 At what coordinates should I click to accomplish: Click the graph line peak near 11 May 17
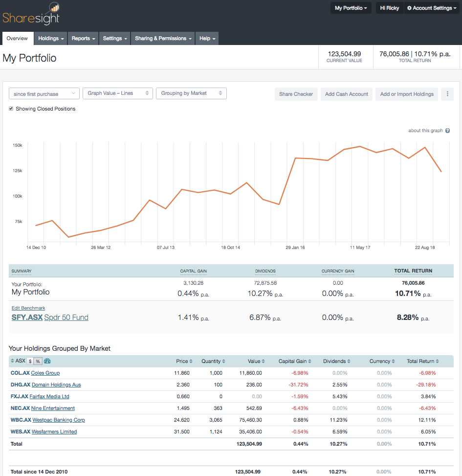(x=360, y=147)
